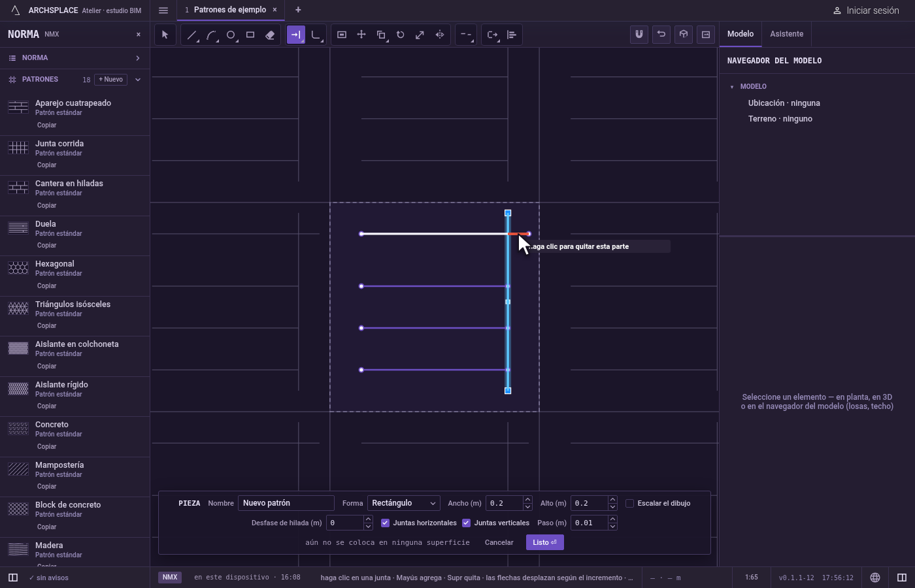Select the rotate tool
Image resolution: width=915 pixels, height=588 pixels.
coord(401,35)
